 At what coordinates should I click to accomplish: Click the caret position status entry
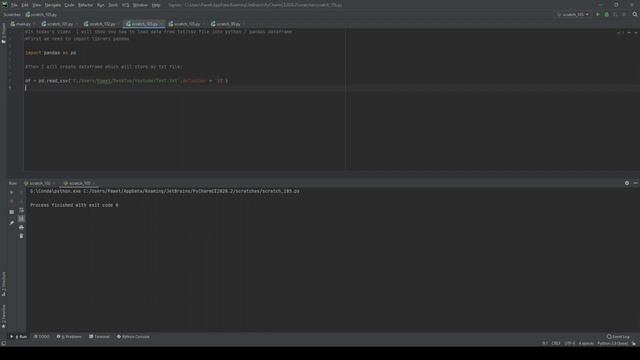545,343
